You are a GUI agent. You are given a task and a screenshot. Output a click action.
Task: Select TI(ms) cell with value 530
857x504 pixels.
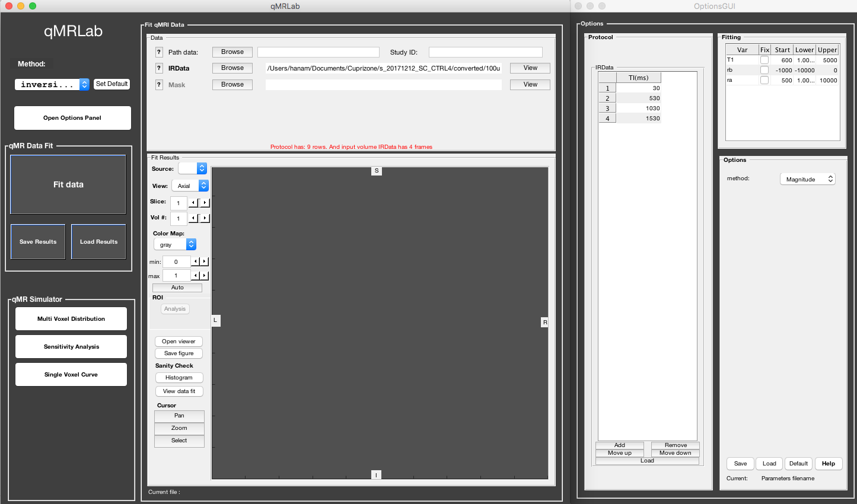(x=639, y=98)
